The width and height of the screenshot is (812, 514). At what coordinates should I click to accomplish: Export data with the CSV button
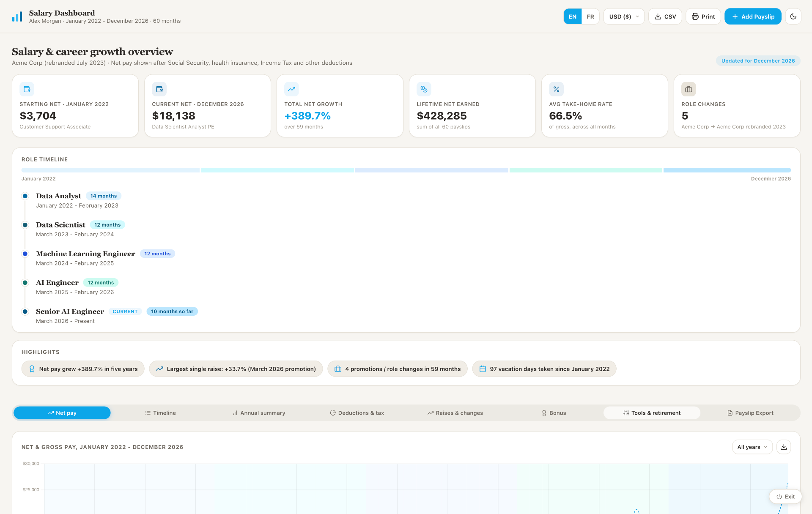click(665, 16)
